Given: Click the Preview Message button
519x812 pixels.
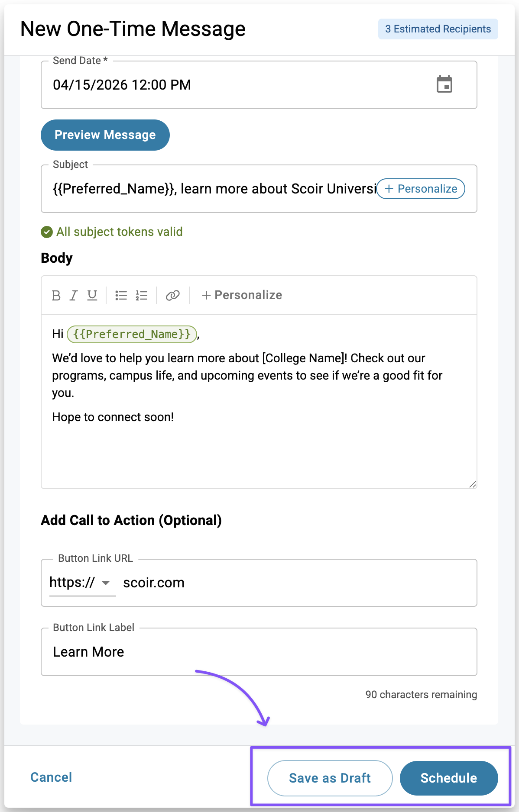Looking at the screenshot, I should tap(105, 135).
